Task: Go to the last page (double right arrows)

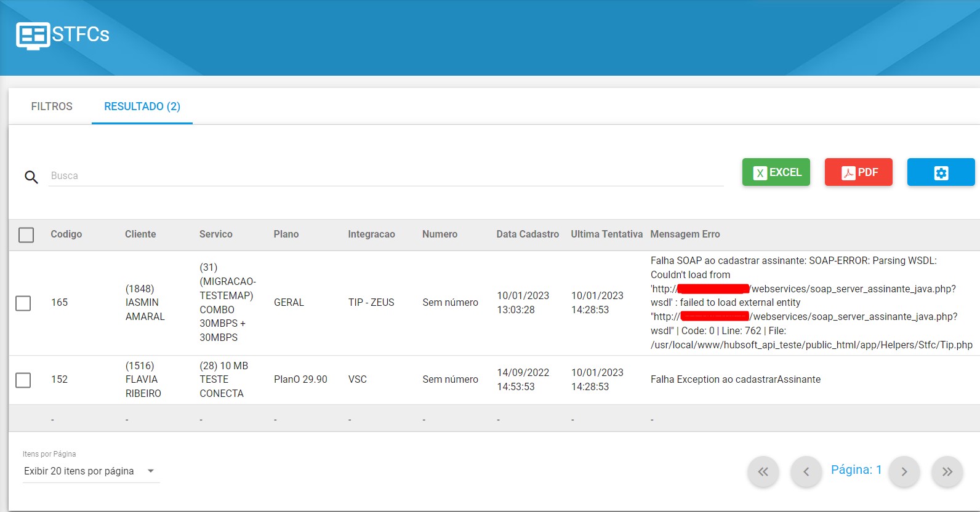Action: coord(947,472)
